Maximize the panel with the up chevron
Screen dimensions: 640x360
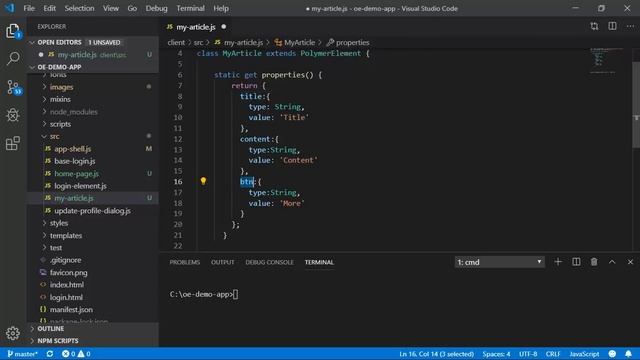pyautogui.click(x=612, y=262)
